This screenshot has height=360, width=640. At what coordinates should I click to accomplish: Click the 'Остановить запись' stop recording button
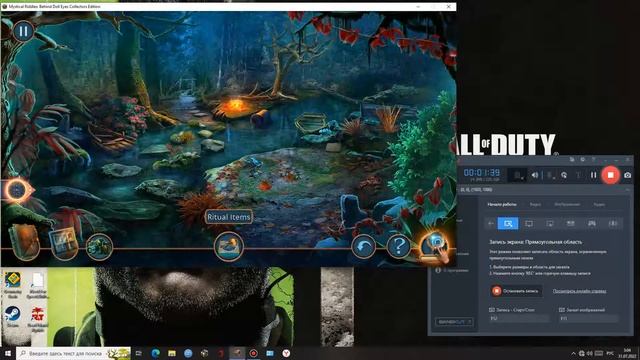coord(516,291)
